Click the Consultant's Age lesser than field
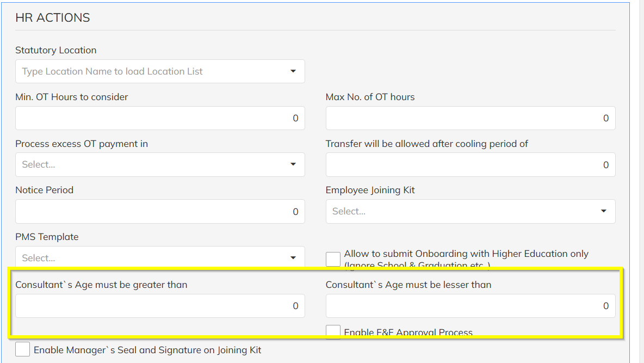644x363 pixels. (x=470, y=306)
